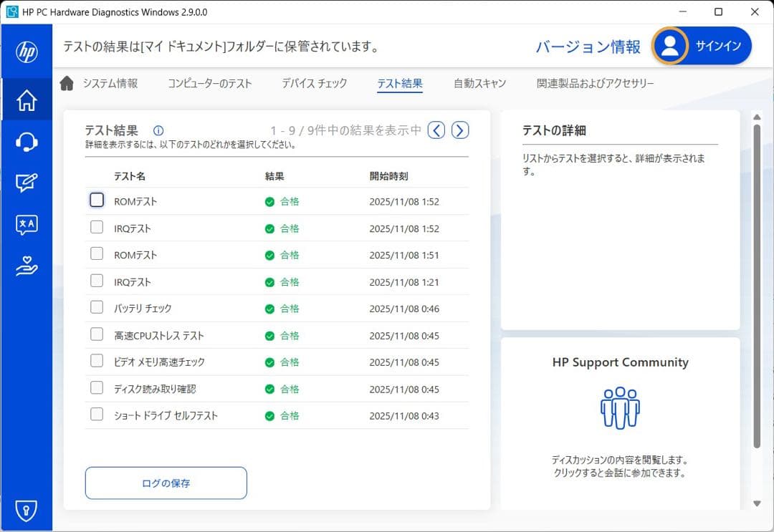Click the HP Support Community people icon
Screen dimensions: 774x532
tap(619, 409)
